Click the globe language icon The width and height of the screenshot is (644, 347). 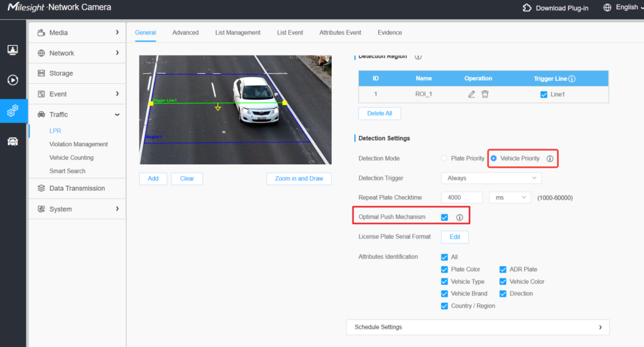(607, 7)
